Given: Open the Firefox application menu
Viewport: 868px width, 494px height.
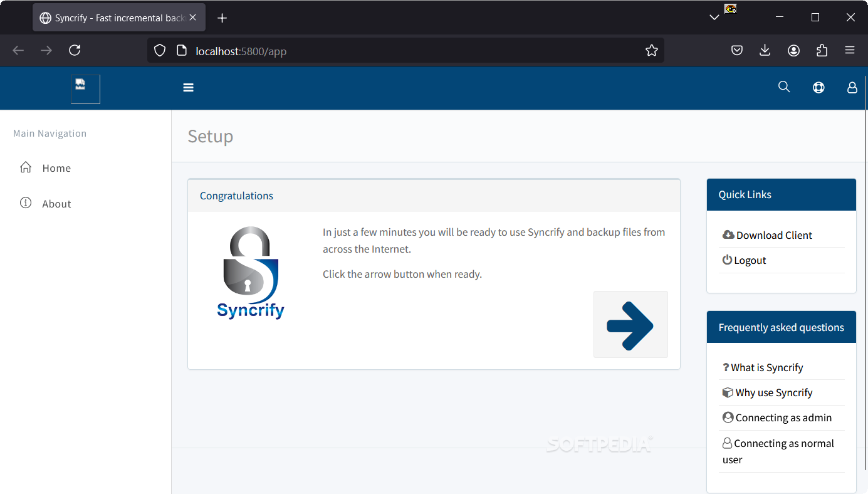Looking at the screenshot, I should click(850, 50).
